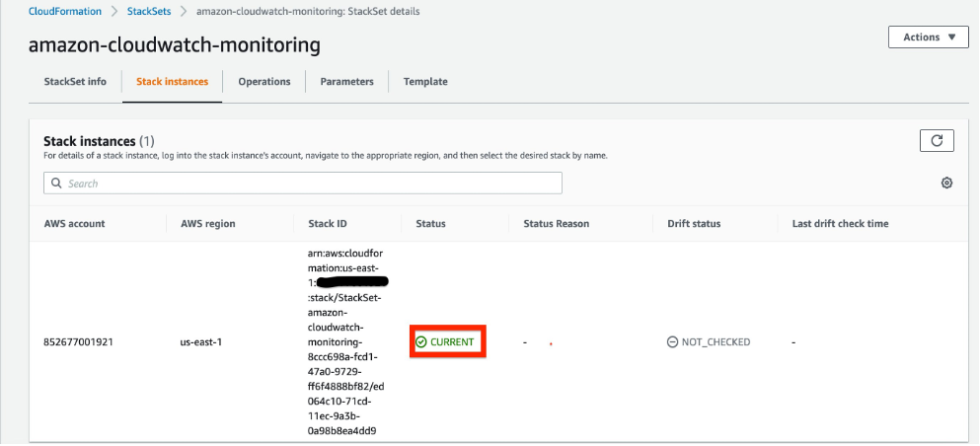Click the refresh stack instances icon

(x=937, y=140)
